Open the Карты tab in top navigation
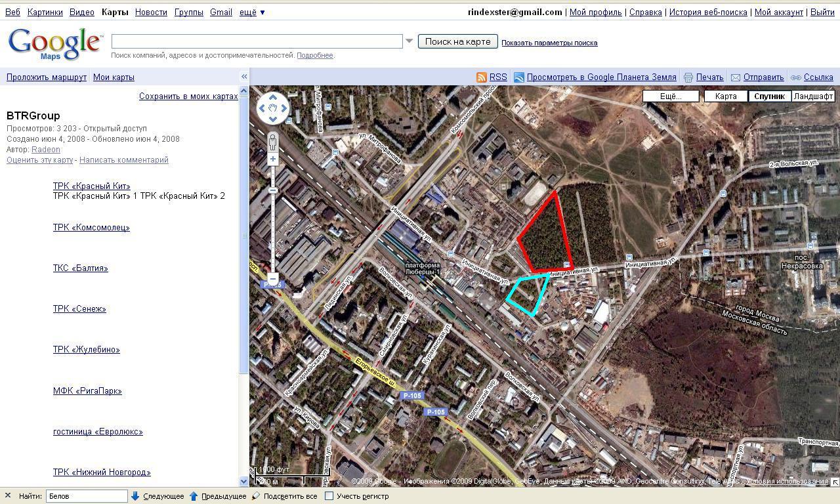Screen dimensions: 840x504 115,12
